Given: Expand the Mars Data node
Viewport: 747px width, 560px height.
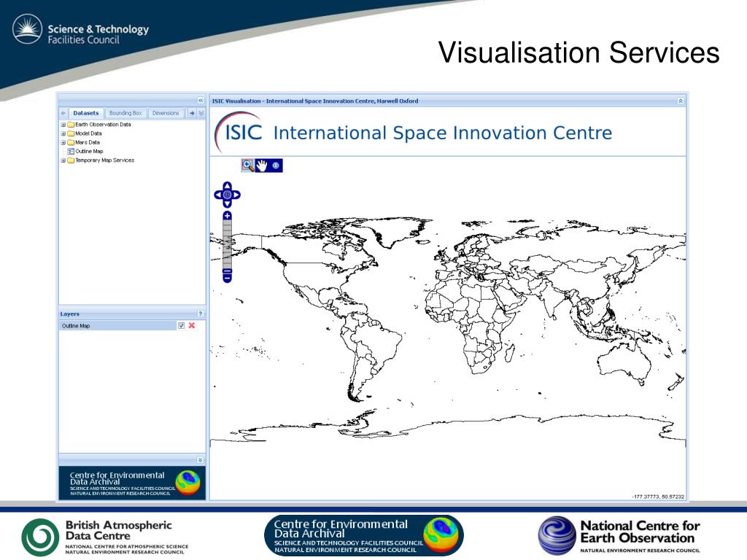Looking at the screenshot, I should coord(63,142).
